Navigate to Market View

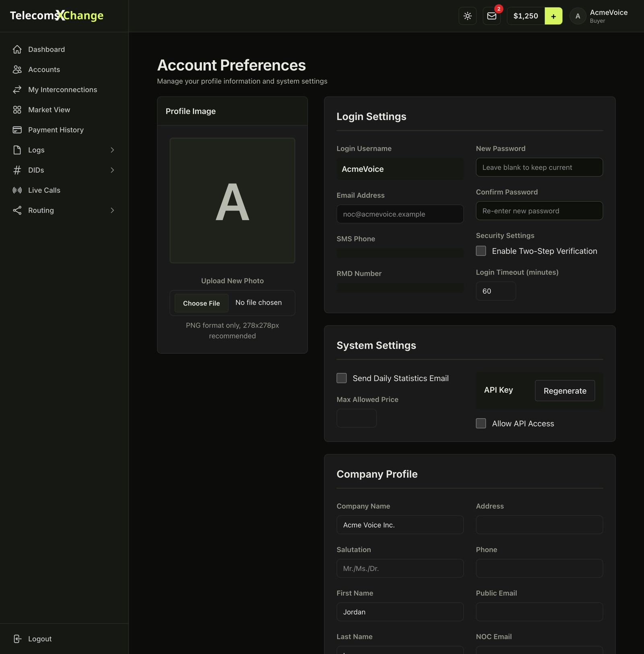pos(64,110)
